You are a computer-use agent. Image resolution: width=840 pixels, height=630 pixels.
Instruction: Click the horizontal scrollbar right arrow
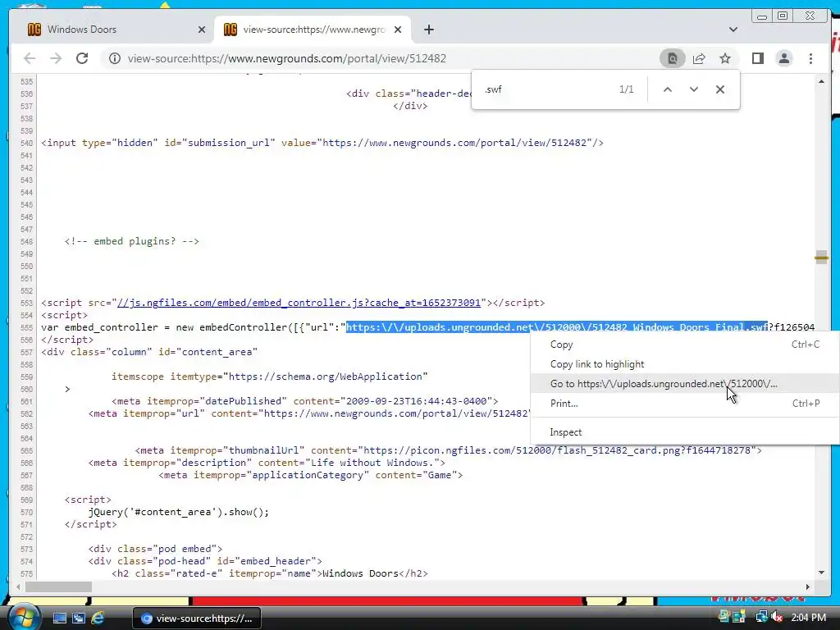point(808,587)
